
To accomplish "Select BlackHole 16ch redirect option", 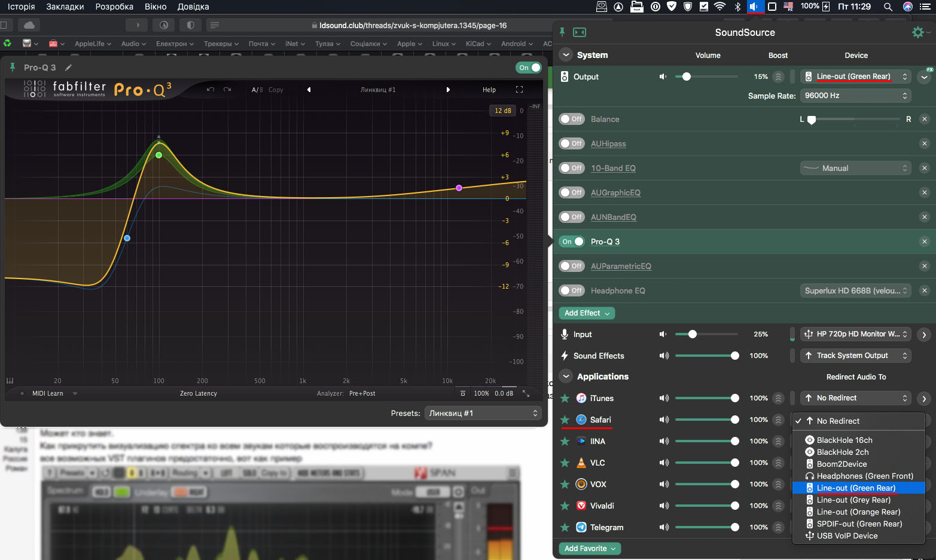I will click(859, 440).
